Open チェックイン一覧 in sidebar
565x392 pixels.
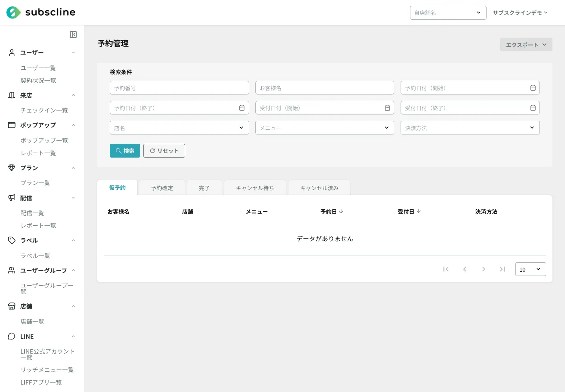44,110
